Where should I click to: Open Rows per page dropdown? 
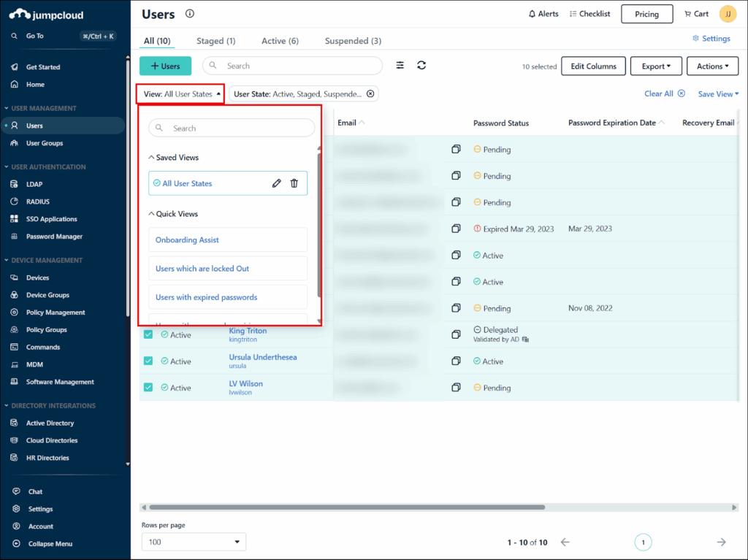(194, 542)
